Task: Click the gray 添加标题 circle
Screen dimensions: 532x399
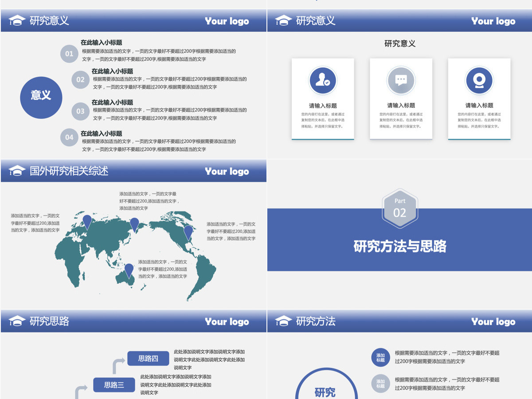Action: pyautogui.click(x=380, y=384)
